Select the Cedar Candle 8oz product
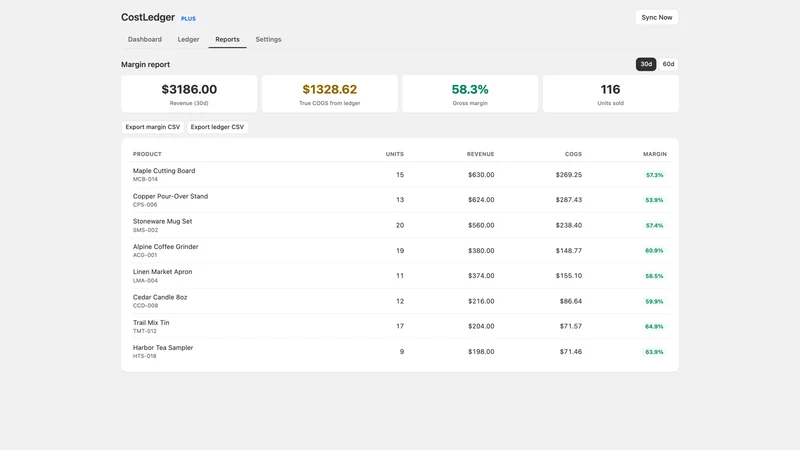 (160, 297)
